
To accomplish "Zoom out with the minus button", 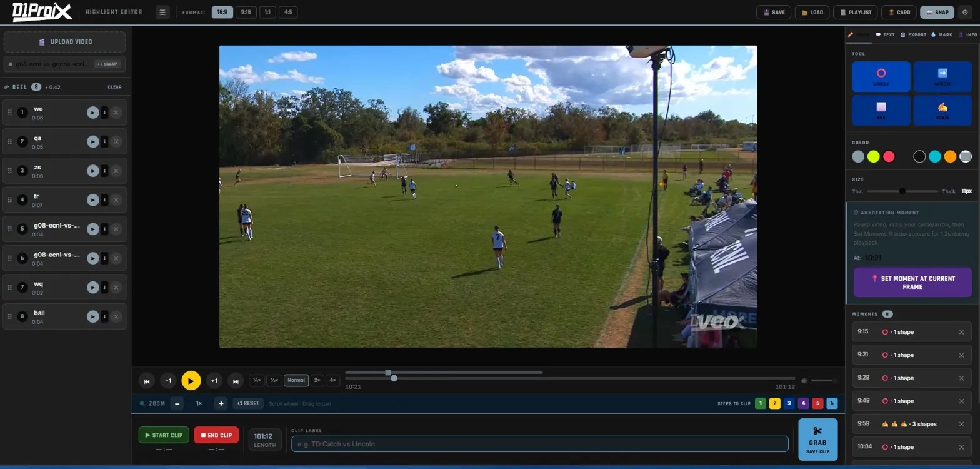I will pyautogui.click(x=177, y=403).
